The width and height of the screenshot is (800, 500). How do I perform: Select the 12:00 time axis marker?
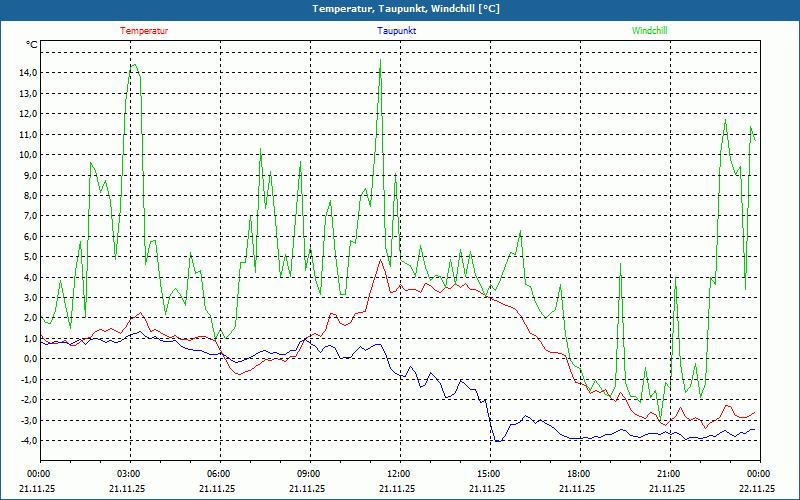(399, 474)
